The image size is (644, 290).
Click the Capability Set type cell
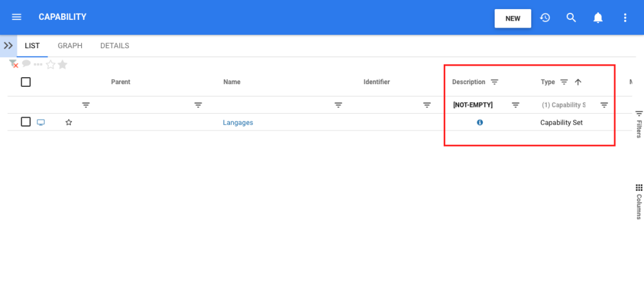[562, 122]
